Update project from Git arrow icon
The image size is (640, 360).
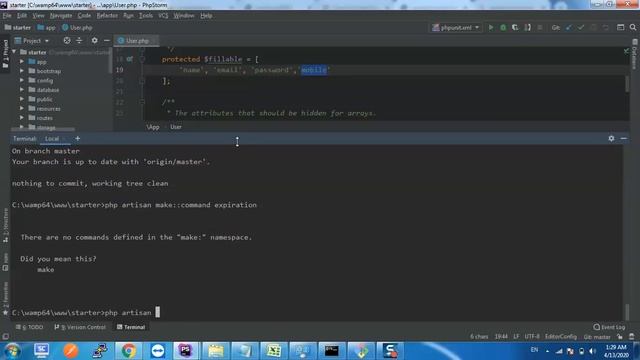tap(569, 28)
